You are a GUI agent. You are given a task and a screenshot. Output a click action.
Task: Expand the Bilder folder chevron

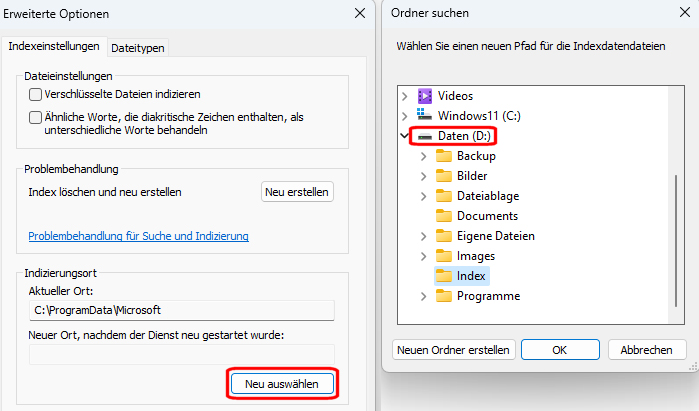click(x=424, y=176)
